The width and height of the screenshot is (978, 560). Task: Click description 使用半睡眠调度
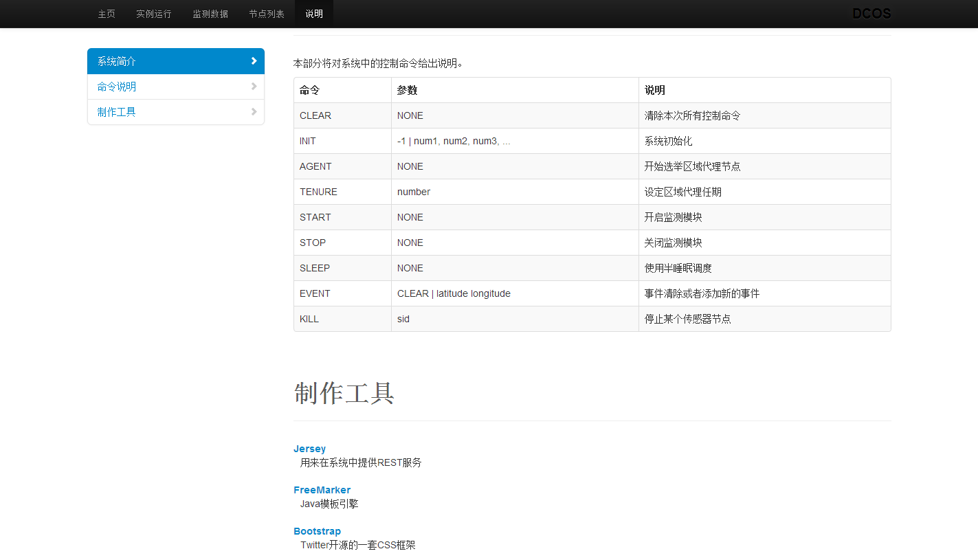click(765, 268)
